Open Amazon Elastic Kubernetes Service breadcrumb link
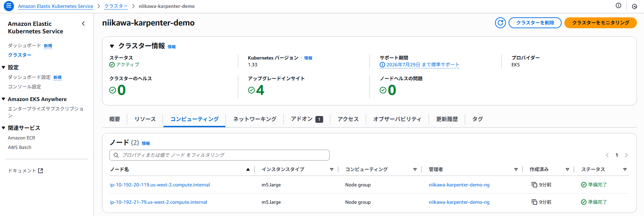The height and width of the screenshot is (216, 644). click(55, 6)
